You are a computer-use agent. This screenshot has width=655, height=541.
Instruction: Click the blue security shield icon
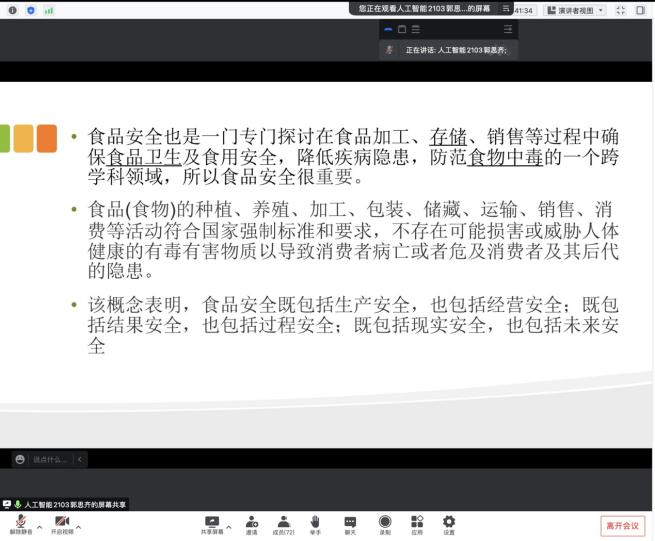pyautogui.click(x=30, y=10)
